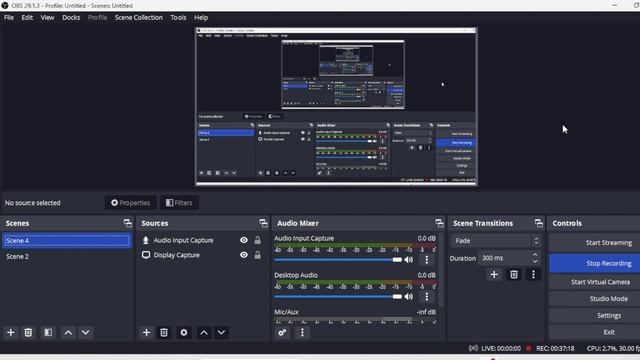Click the REC: 00:37:18 status text

click(555, 349)
